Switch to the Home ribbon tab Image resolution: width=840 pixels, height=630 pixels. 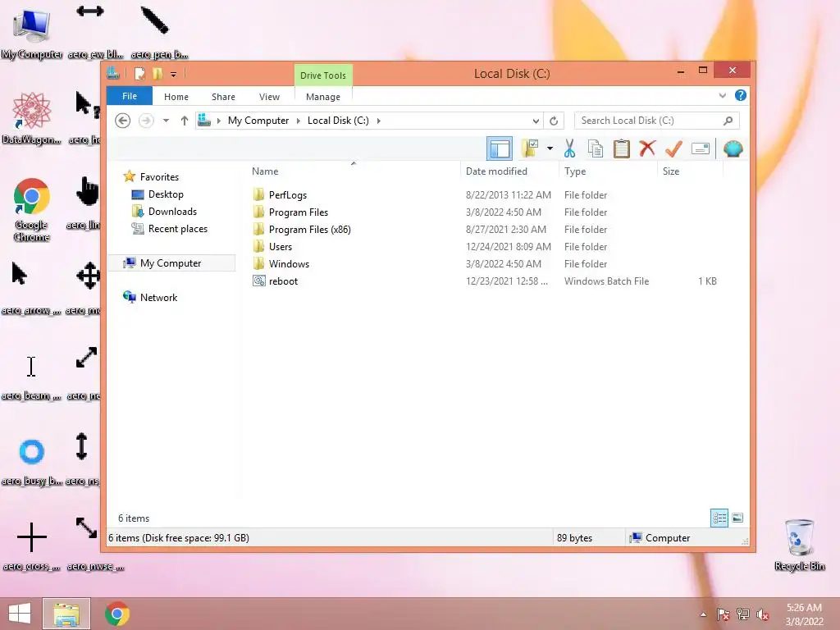[x=176, y=97]
